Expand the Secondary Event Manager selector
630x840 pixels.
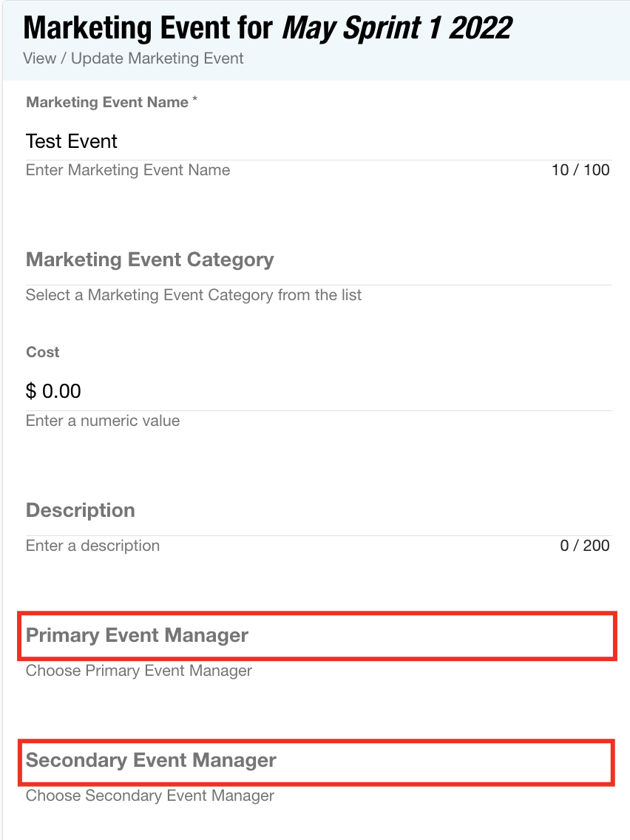pos(318,761)
